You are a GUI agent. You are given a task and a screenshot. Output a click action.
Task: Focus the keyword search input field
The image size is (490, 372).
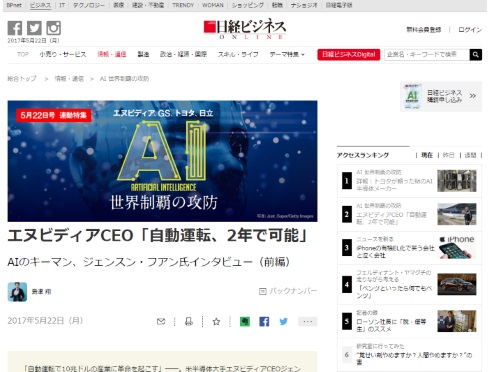[x=427, y=54]
